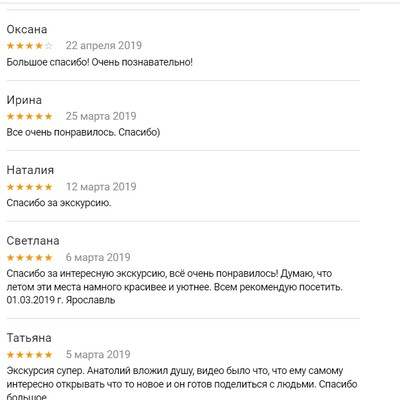
Task: Open reviewer name Татьяна
Action: [29, 338]
